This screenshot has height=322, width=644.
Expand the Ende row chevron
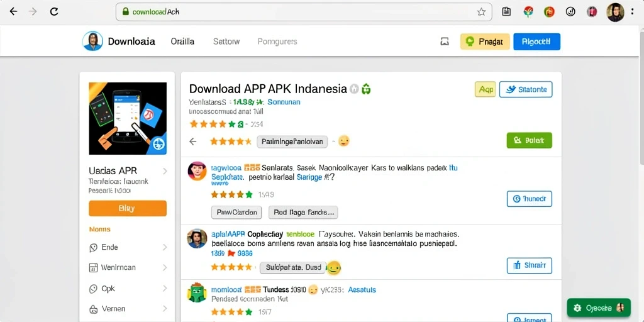165,247
